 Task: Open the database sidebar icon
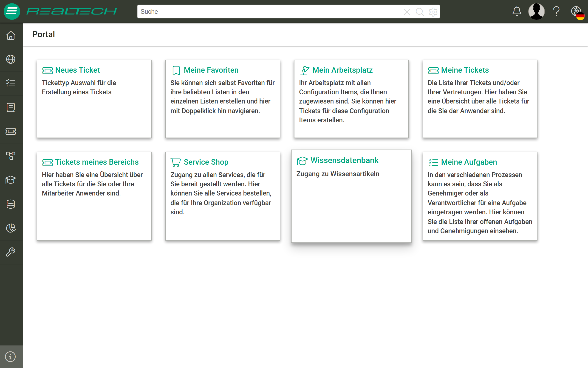pyautogui.click(x=11, y=204)
